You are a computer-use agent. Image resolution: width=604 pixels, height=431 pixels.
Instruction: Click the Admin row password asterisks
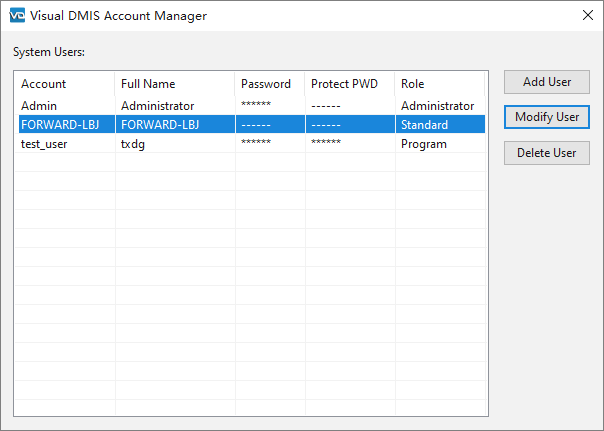(x=256, y=104)
